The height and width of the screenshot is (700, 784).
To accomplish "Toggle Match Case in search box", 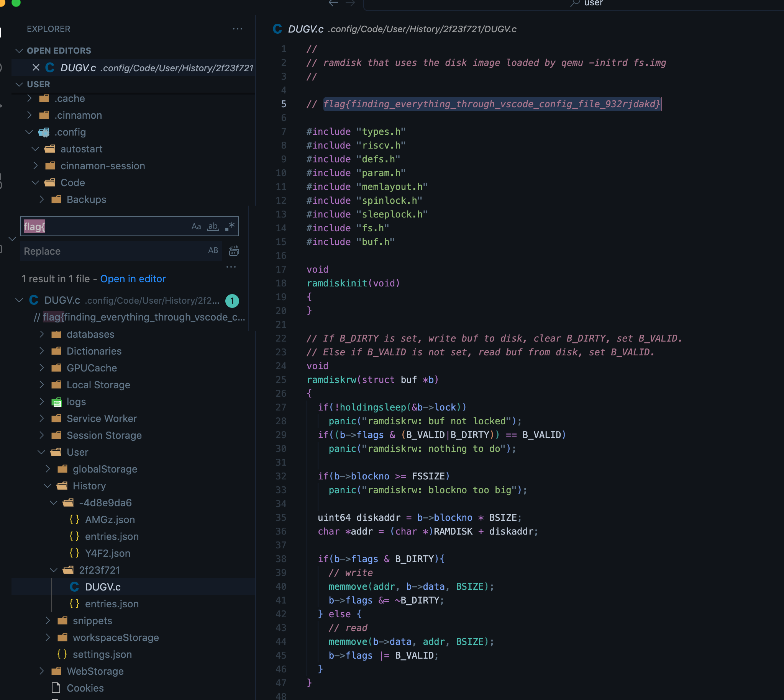I will (x=196, y=227).
